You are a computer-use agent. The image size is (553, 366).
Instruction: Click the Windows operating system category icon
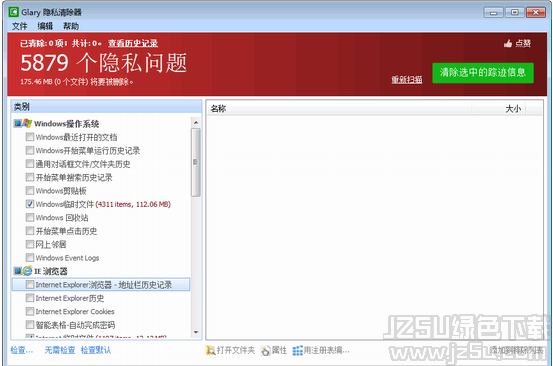27,123
